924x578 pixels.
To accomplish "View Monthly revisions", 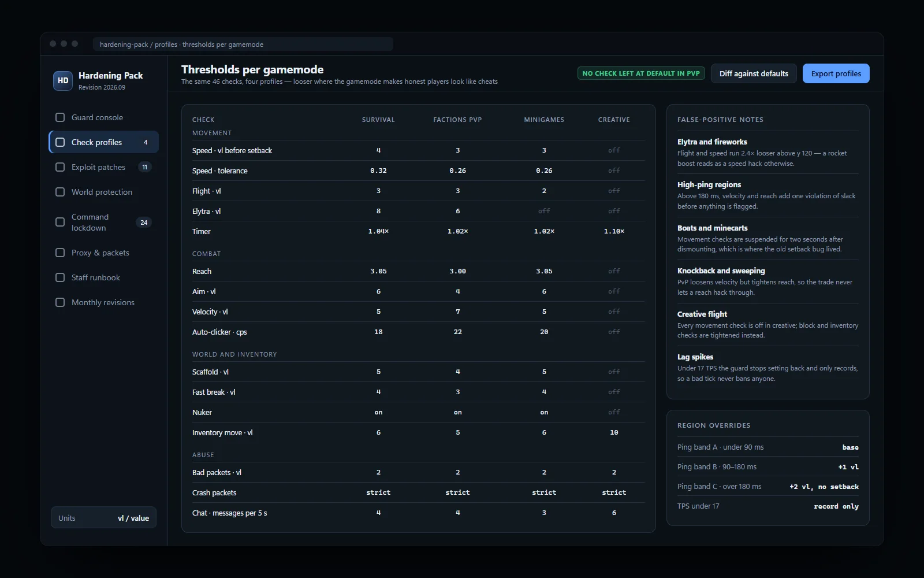I will pyautogui.click(x=104, y=302).
